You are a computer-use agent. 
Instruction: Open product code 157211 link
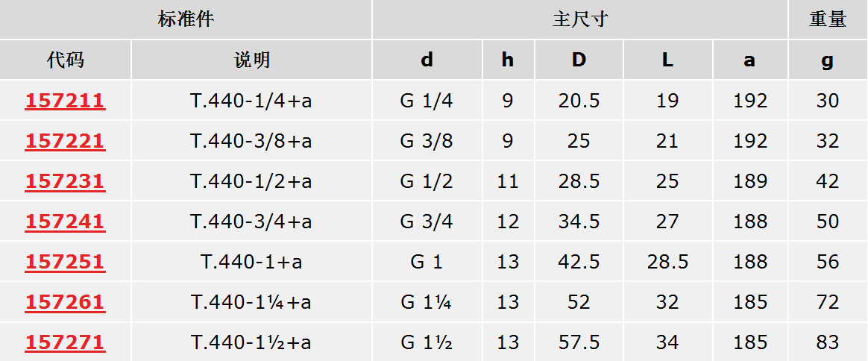tap(65, 101)
